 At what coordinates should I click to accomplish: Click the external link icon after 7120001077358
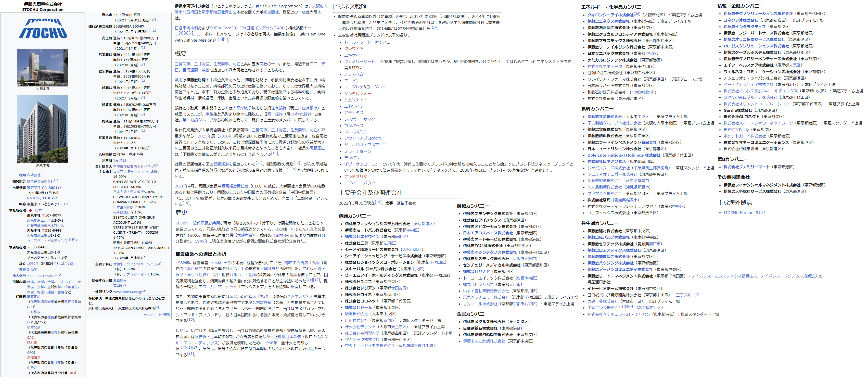[56, 276]
